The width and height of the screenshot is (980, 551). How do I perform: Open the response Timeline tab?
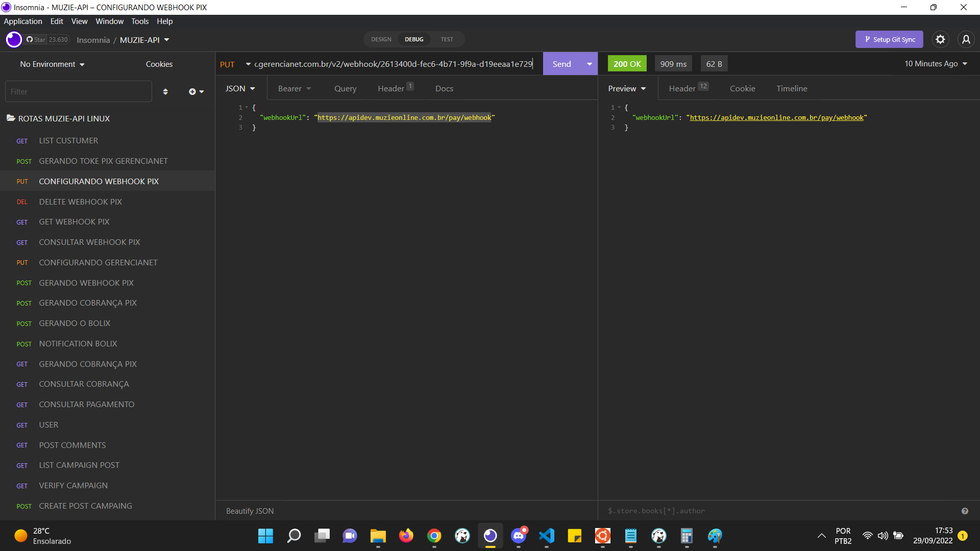792,88
